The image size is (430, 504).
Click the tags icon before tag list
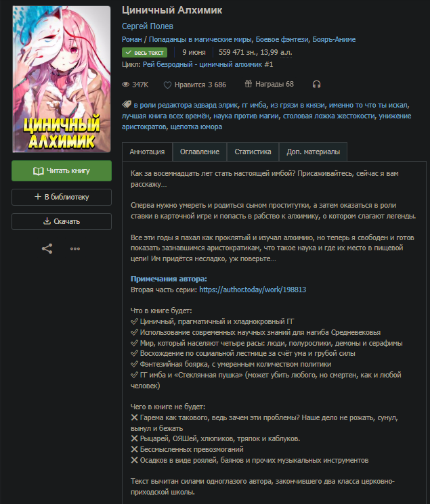[127, 104]
